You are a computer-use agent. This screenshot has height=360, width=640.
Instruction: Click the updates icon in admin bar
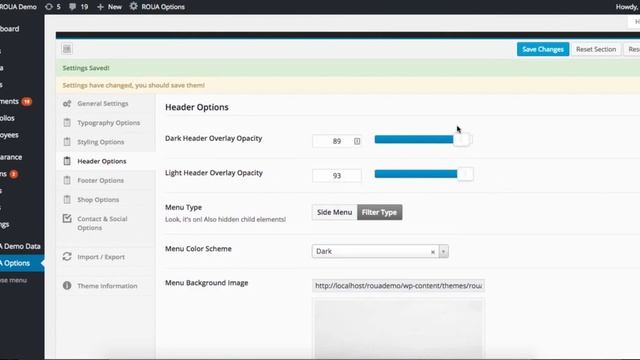49,7
